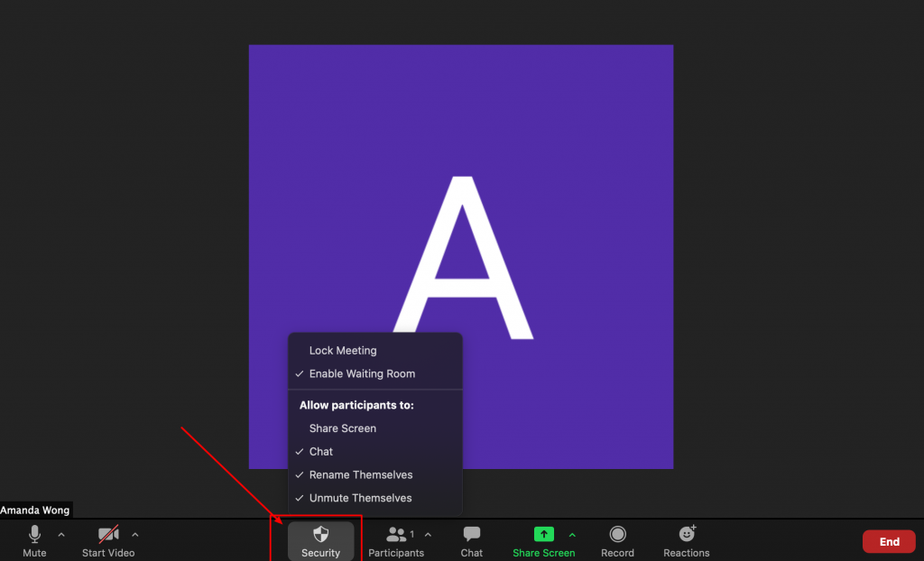Expand the microphone options chevron
Viewport: 924px width, 561px height.
coord(60,533)
